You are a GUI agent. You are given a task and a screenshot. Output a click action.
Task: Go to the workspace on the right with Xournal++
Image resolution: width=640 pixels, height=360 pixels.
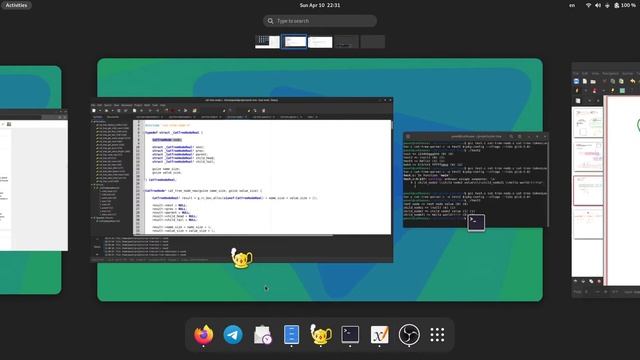606,180
